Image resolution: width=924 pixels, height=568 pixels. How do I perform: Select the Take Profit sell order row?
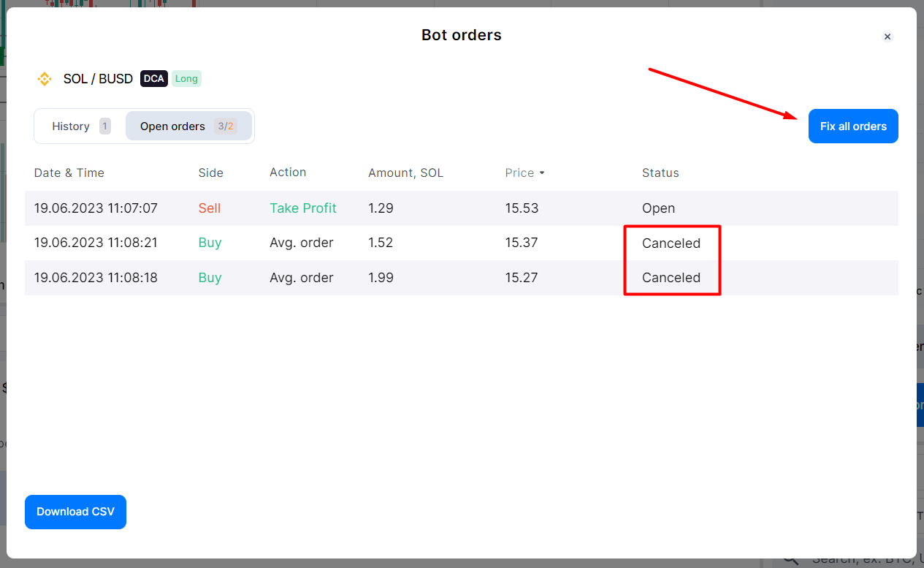(x=303, y=208)
